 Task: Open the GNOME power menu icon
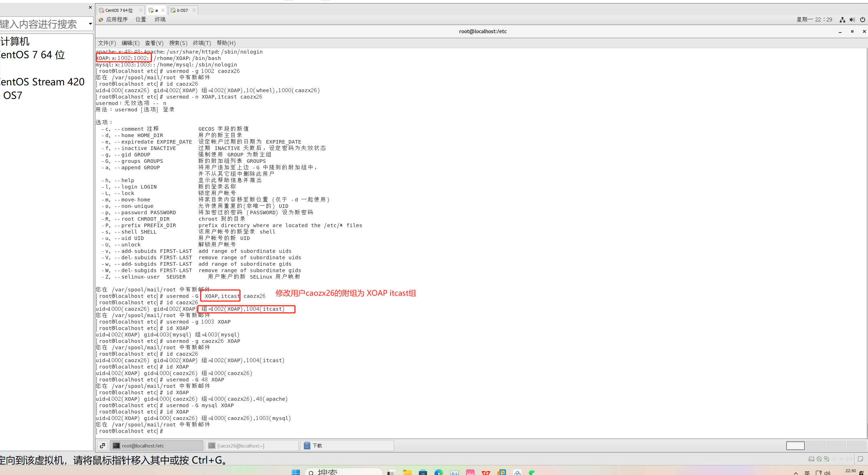point(862,20)
